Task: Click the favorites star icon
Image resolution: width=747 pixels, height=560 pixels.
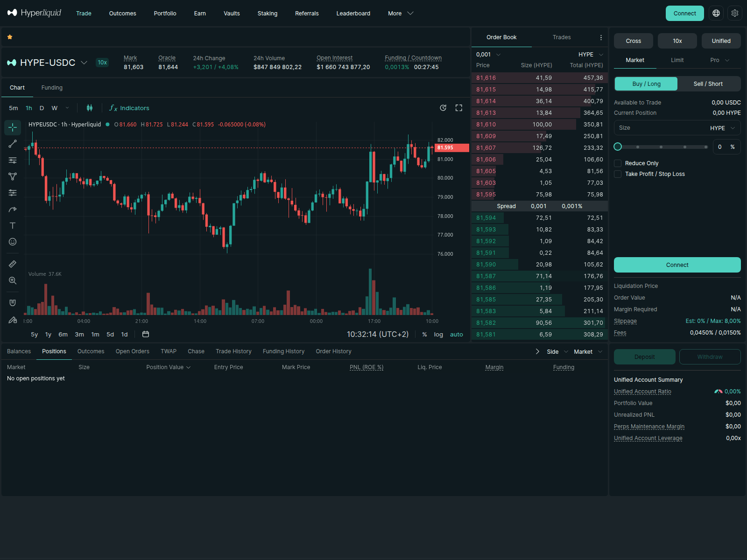Action: coord(10,37)
